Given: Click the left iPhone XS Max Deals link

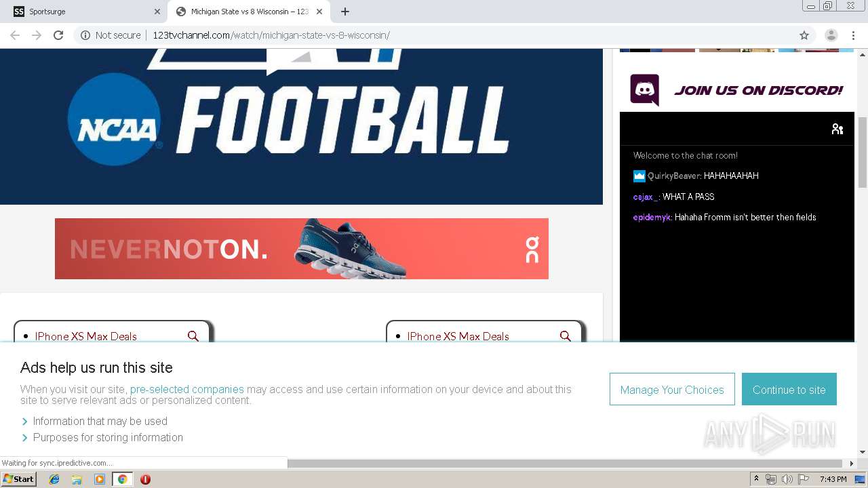Looking at the screenshot, I should (85, 336).
